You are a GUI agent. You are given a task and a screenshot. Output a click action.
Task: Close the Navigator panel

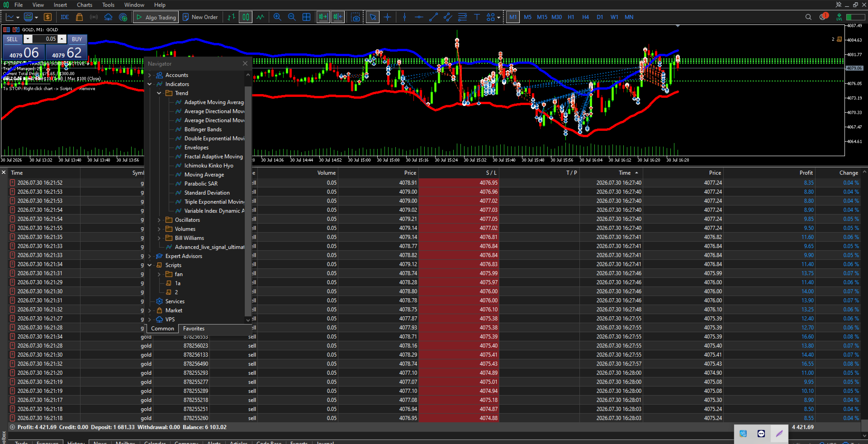pyautogui.click(x=245, y=64)
